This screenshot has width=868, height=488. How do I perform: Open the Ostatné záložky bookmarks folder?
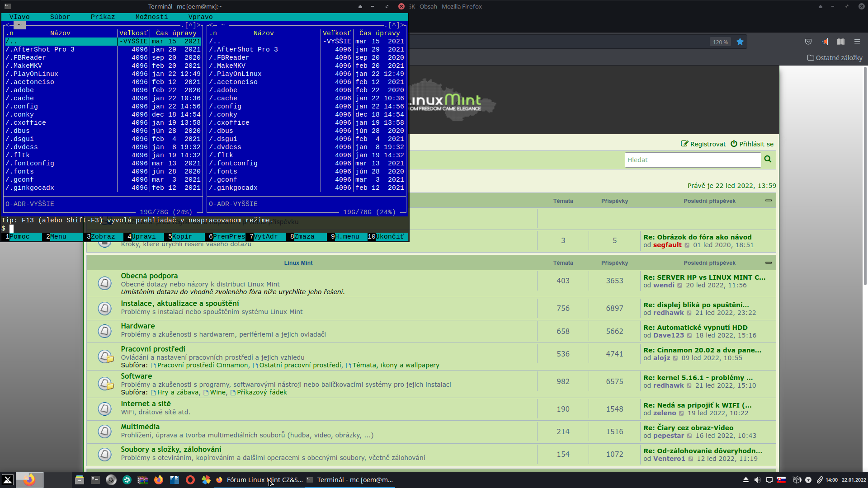pyautogui.click(x=835, y=58)
